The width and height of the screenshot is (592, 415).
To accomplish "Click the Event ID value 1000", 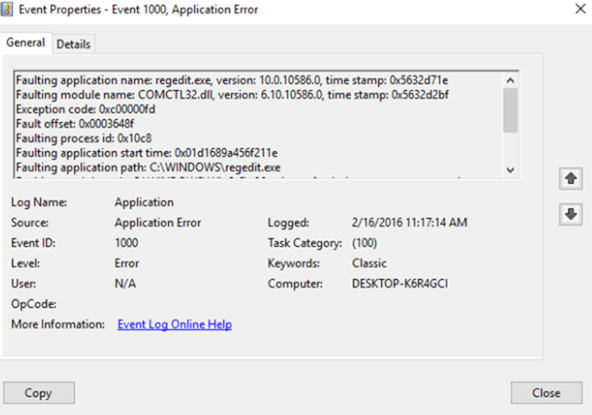I will [126, 243].
